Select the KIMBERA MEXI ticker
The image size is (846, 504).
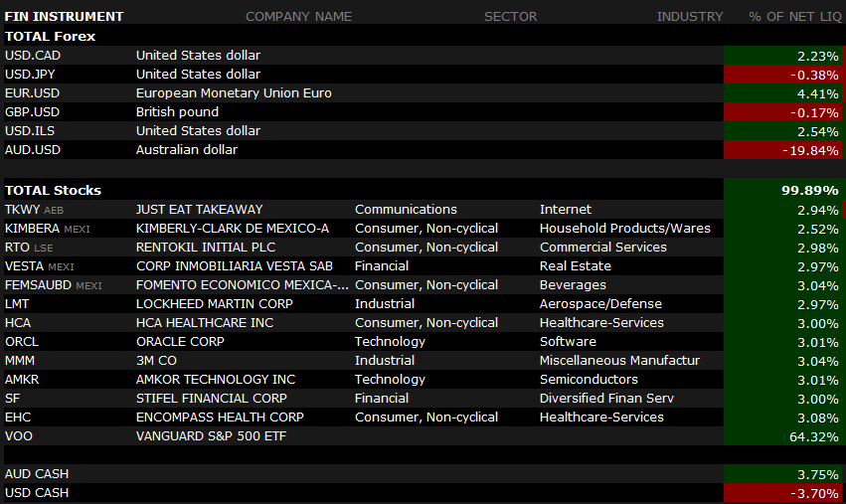click(x=48, y=229)
